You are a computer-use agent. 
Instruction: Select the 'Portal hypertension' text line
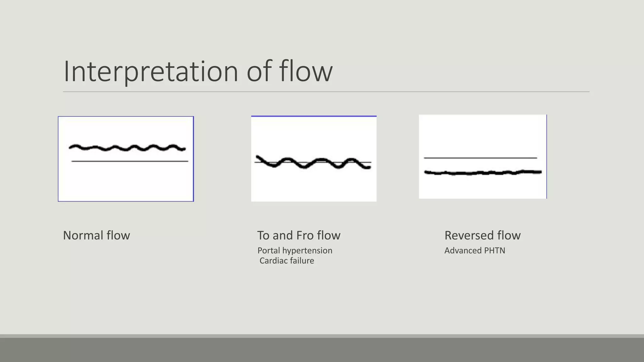[x=295, y=250]
